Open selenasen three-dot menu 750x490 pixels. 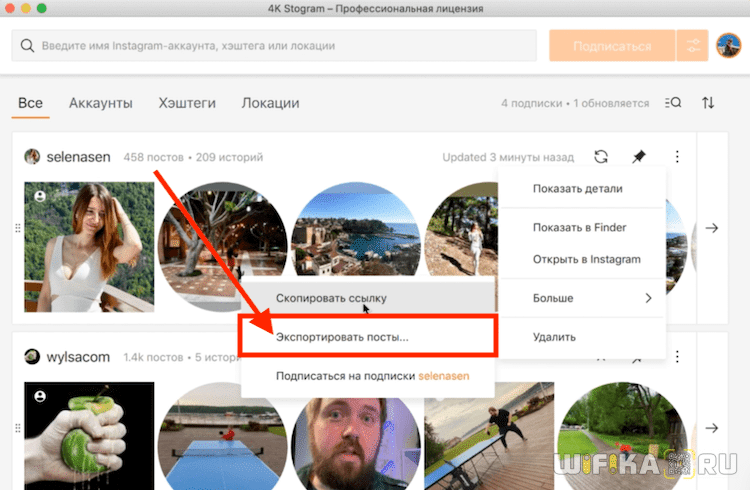pyautogui.click(x=677, y=156)
